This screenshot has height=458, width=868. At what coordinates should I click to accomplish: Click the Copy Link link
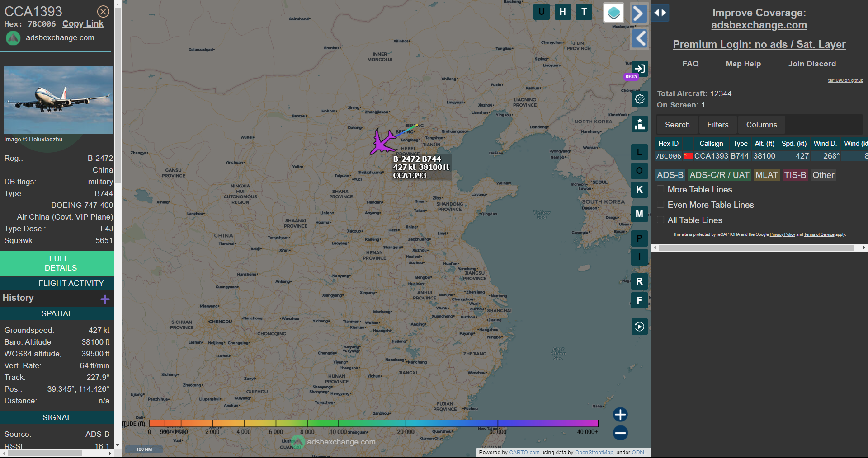[x=83, y=24]
